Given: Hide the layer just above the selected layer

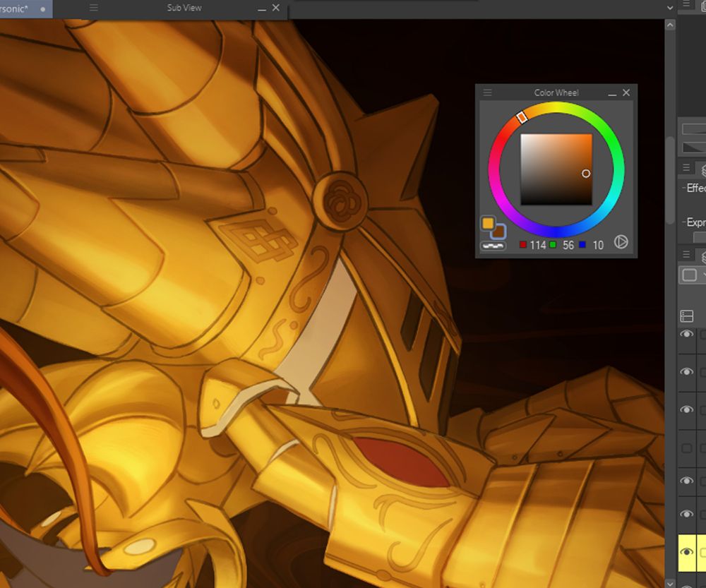Looking at the screenshot, I should pos(687,514).
